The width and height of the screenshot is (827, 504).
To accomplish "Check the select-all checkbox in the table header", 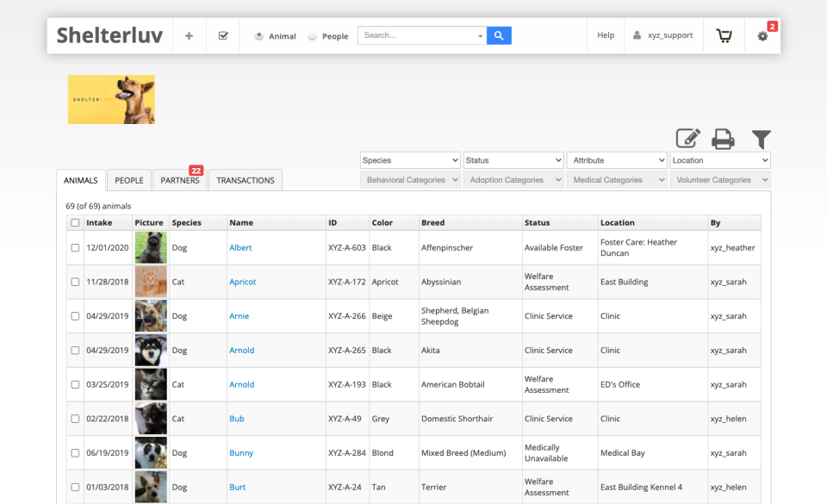I will coord(75,222).
